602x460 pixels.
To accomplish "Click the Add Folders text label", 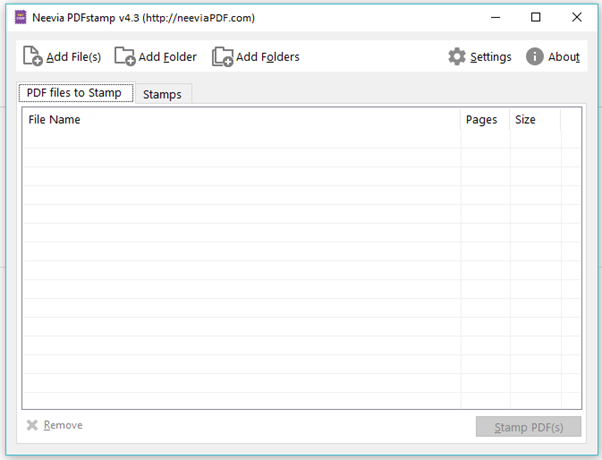I will [x=268, y=57].
